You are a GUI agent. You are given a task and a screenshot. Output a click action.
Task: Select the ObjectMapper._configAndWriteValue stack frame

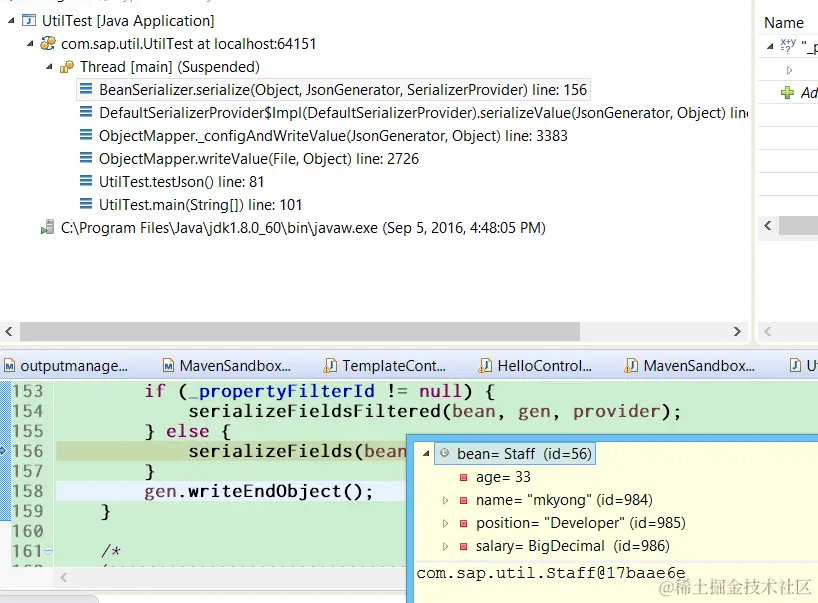[x=333, y=136]
